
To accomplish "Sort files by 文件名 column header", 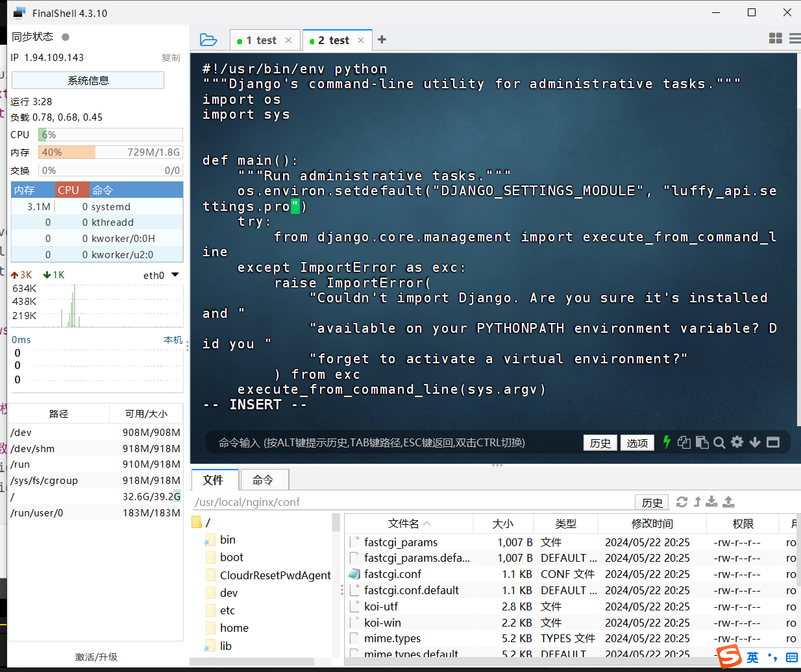I will (409, 523).
